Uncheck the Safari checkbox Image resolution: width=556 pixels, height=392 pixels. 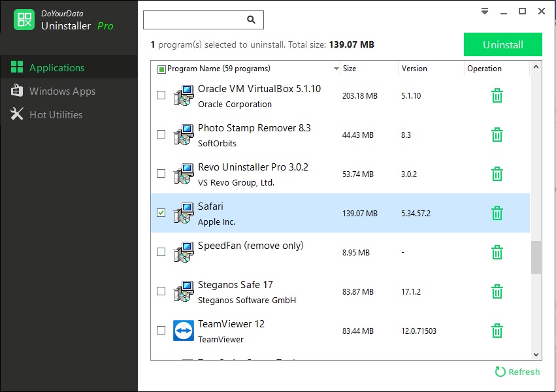(x=161, y=213)
